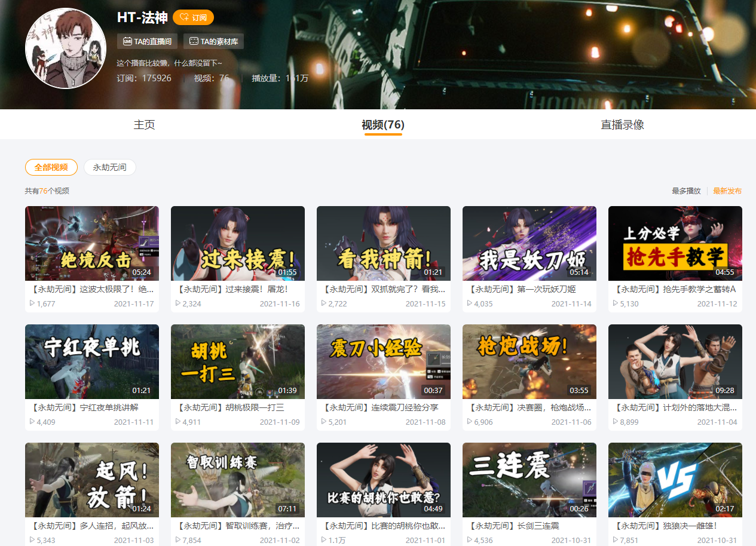
Task: Select the 视频(76) tab
Action: point(383,124)
